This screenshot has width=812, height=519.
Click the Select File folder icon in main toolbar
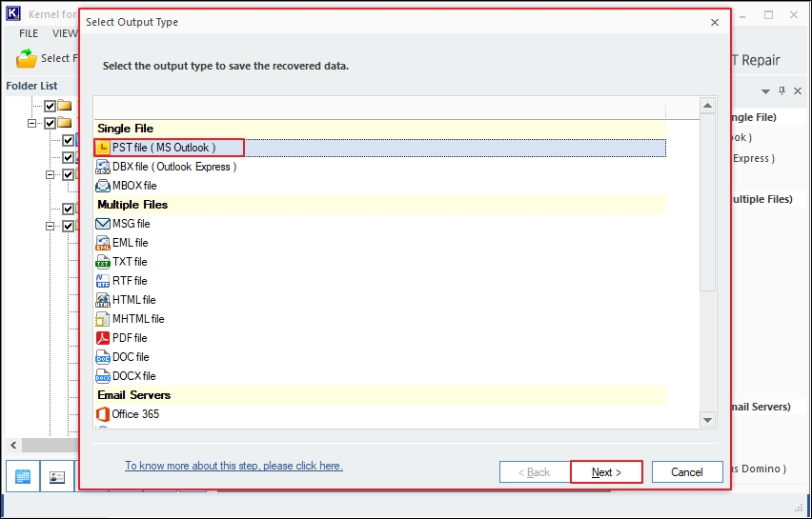26,58
